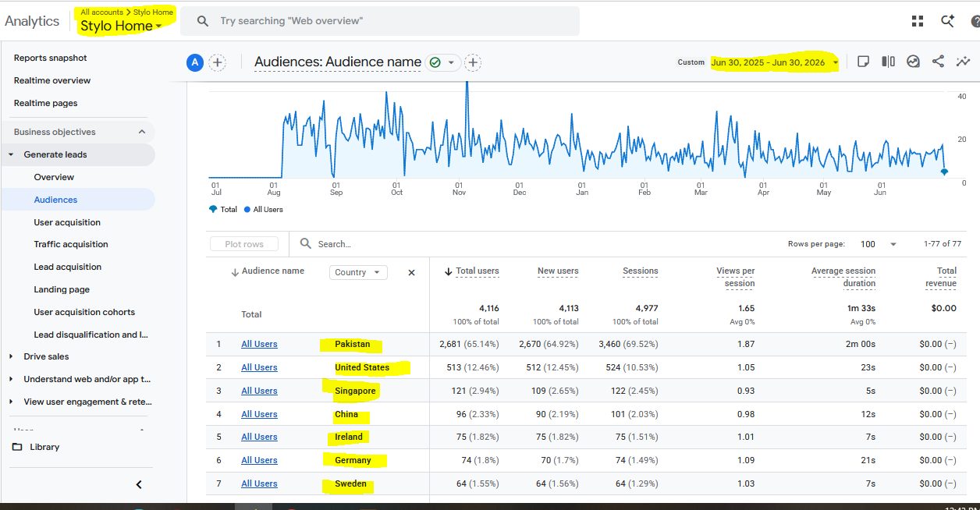
Task: Sort by Total revenue column header
Action: click(942, 277)
